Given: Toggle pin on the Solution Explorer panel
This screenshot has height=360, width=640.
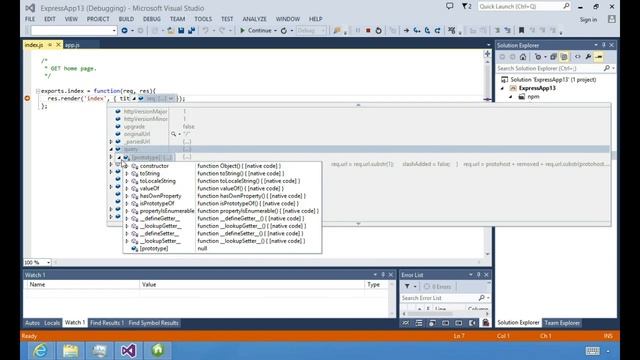Looking at the screenshot, I should [x=604, y=45].
